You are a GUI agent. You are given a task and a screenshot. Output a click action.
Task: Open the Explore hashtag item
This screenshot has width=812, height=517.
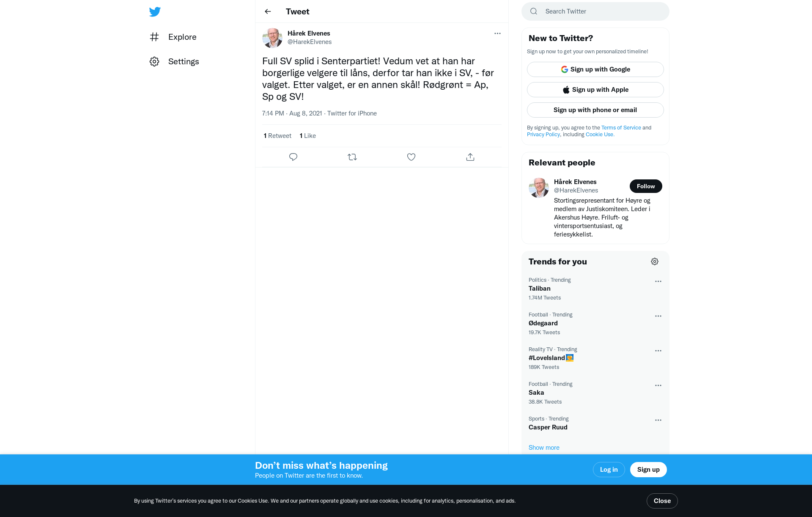tap(173, 37)
